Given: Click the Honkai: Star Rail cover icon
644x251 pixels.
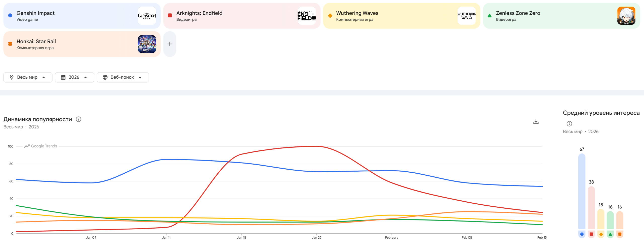Looking at the screenshot, I should (x=147, y=44).
